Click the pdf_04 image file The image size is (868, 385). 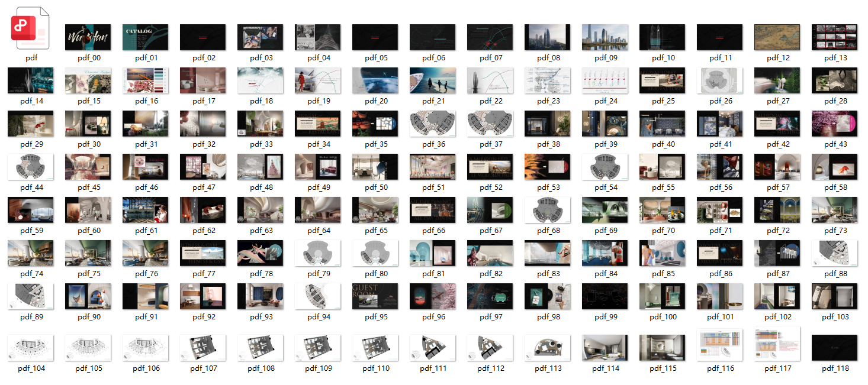point(318,37)
